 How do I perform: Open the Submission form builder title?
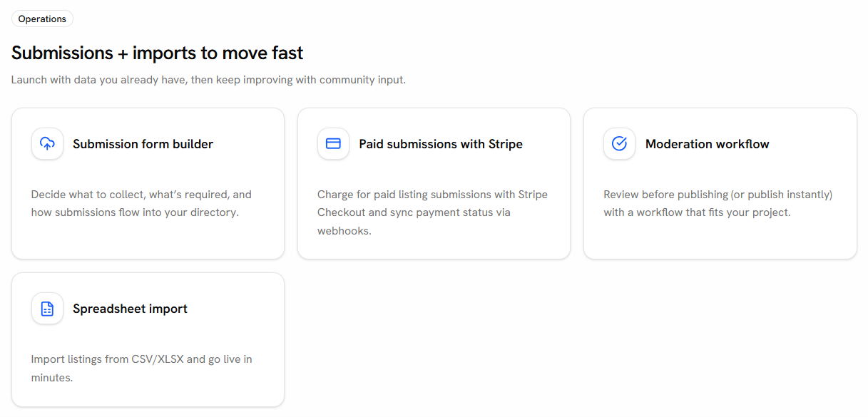click(x=143, y=144)
